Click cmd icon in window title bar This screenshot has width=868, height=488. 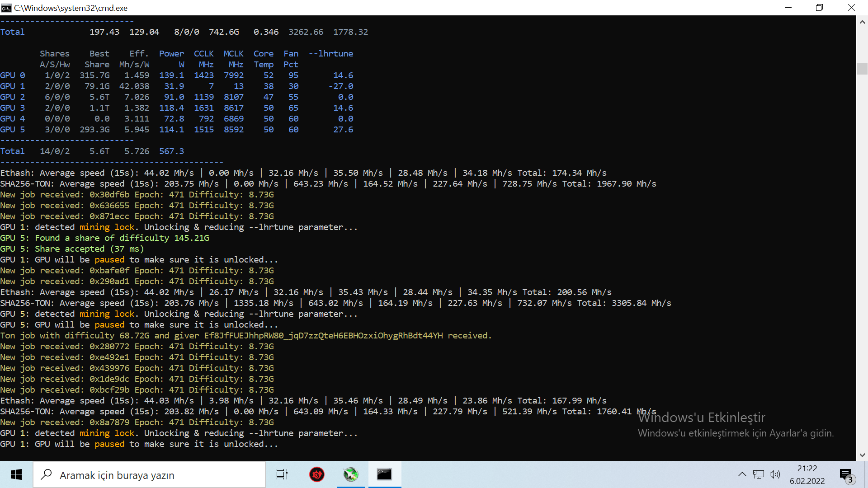coord(6,8)
